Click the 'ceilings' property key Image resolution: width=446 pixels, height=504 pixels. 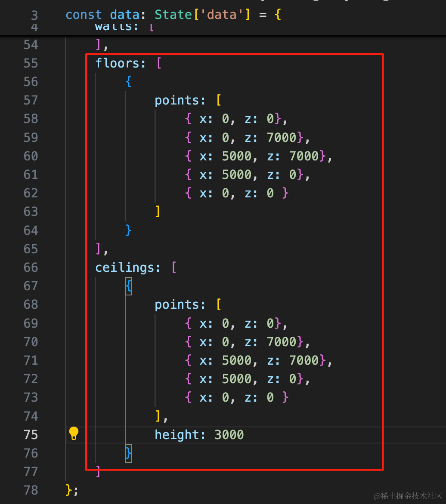125,267
